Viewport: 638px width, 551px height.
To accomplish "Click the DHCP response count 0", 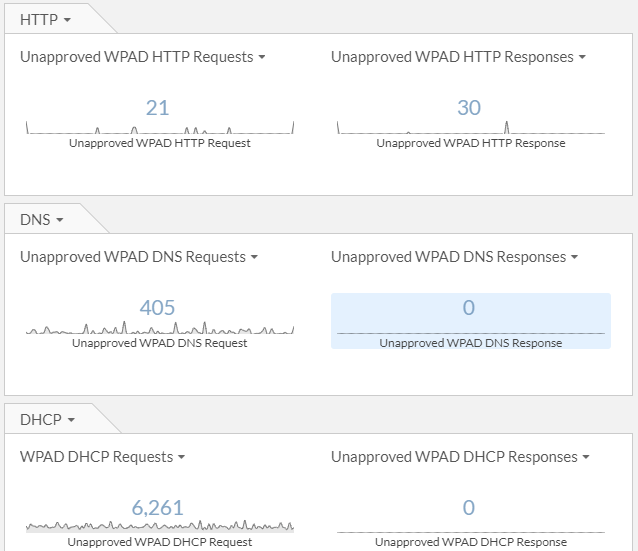I will pyautogui.click(x=469, y=508).
